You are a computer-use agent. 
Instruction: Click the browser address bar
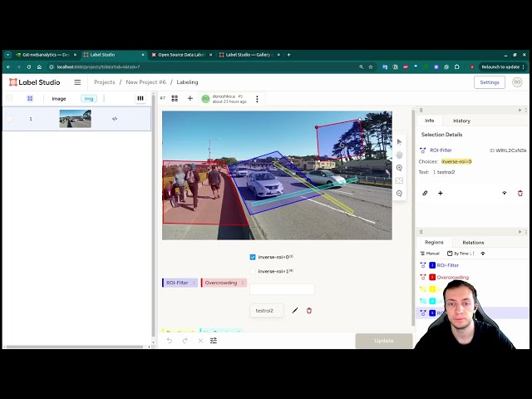[x=204, y=66]
